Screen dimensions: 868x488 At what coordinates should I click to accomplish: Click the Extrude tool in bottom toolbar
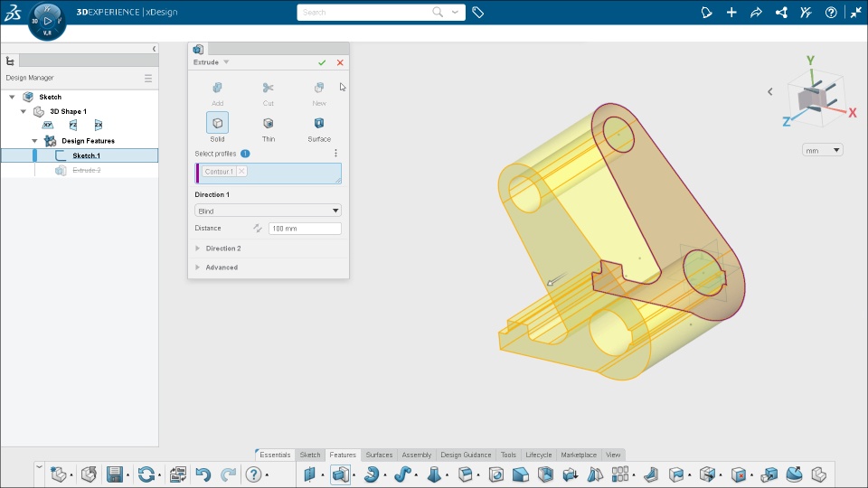point(341,474)
